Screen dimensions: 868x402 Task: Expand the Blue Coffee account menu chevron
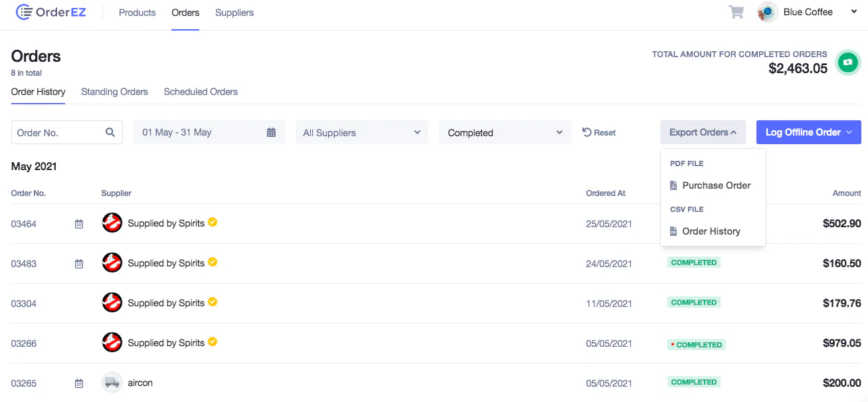point(854,12)
